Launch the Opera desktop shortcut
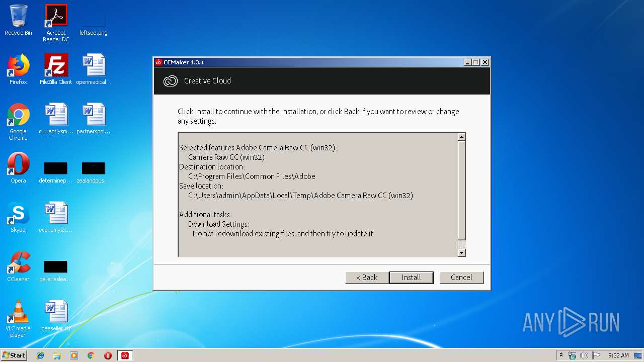This screenshot has width=644, height=362. [x=18, y=168]
